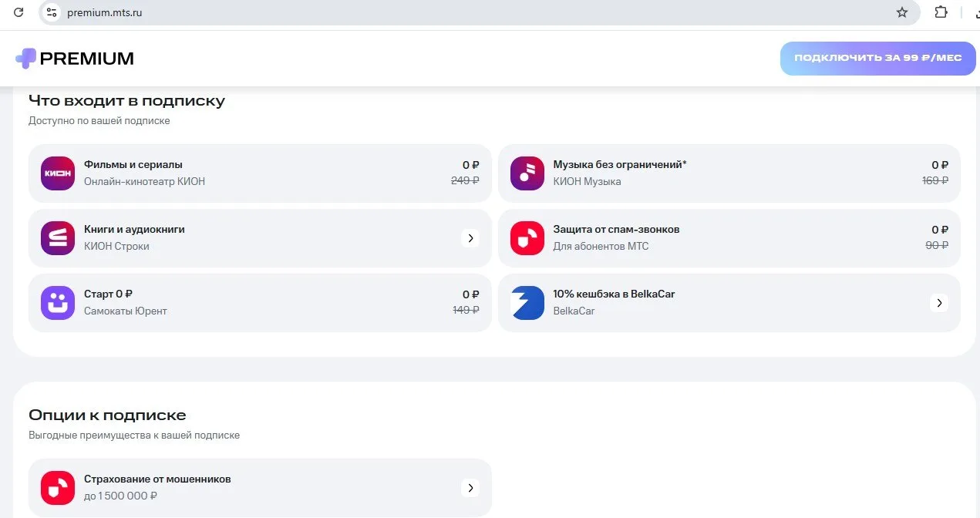Screen dimensions: 980x518
Task: Click the КИОН Строки books icon
Action: [x=58, y=238]
